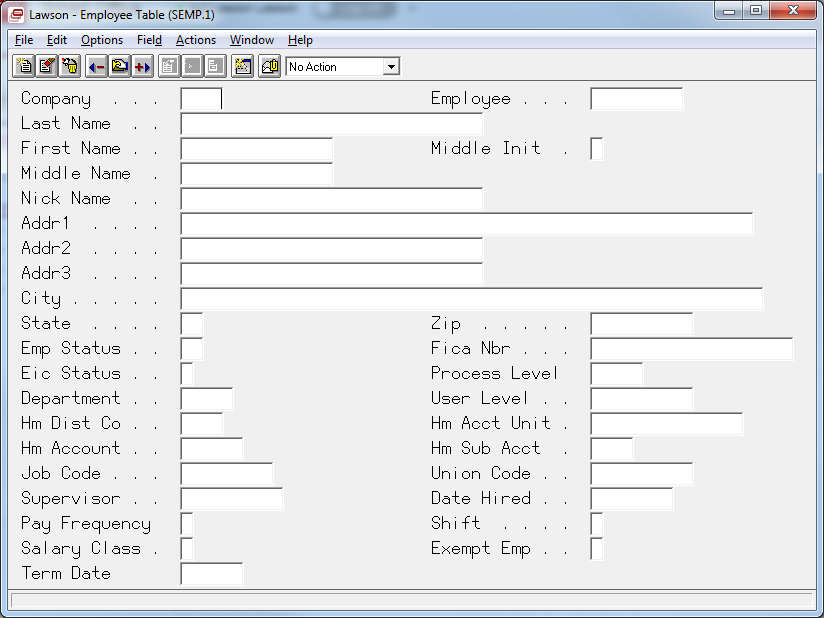This screenshot has width=824, height=618.
Task: Click the Union Code field
Action: point(642,473)
